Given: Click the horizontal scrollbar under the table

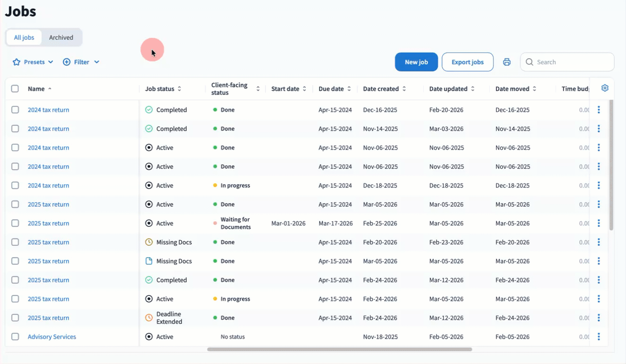Looking at the screenshot, I should coord(339,349).
